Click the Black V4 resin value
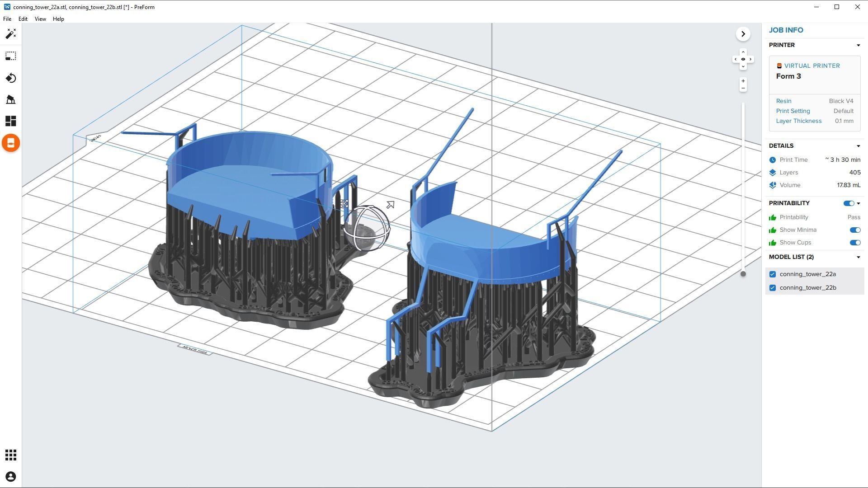 coord(841,101)
